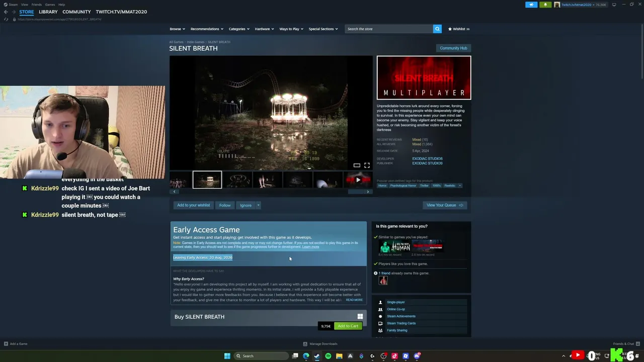The width and height of the screenshot is (644, 362).
Task: Open the Wishlist link
Action: 459,29
